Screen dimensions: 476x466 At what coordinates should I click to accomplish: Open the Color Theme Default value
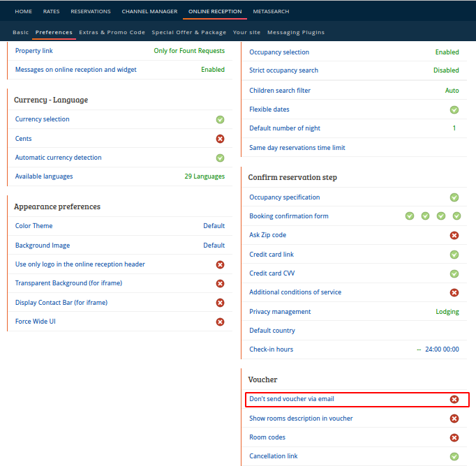[214, 226]
